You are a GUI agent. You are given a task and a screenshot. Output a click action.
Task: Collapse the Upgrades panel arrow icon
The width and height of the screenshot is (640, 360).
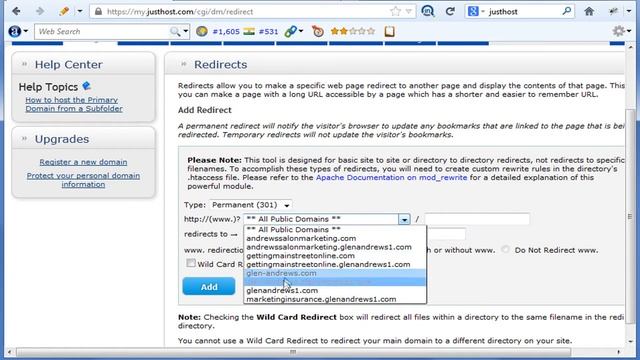[x=24, y=139]
